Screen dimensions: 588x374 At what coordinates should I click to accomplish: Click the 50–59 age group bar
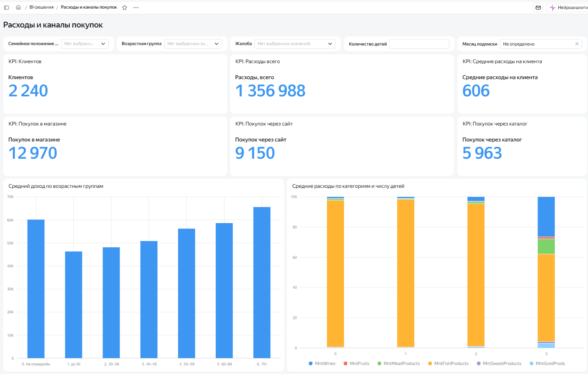[x=187, y=293]
